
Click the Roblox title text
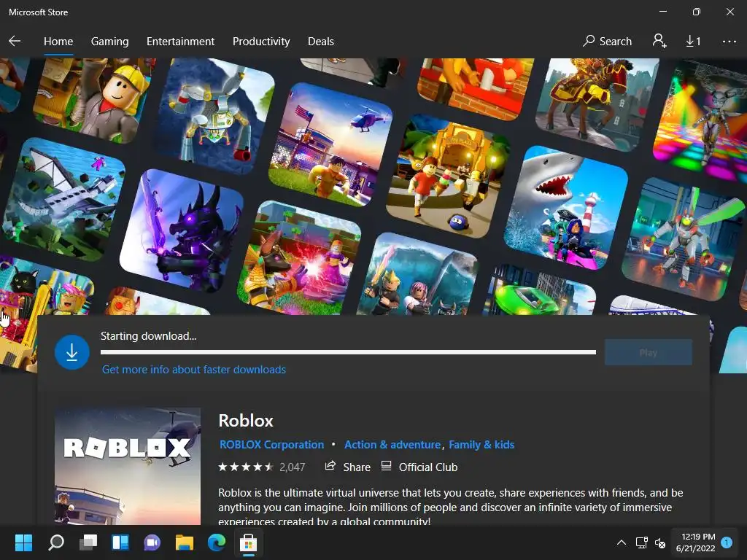coord(246,421)
